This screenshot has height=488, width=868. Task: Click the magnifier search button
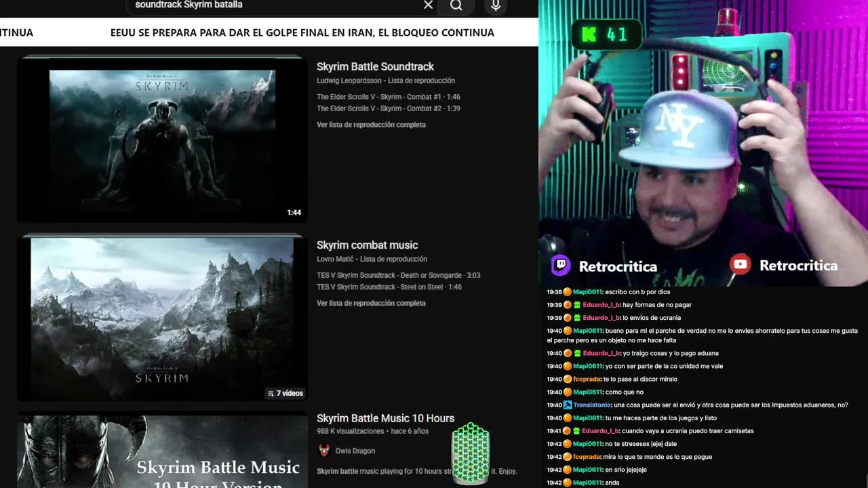pyautogui.click(x=456, y=5)
